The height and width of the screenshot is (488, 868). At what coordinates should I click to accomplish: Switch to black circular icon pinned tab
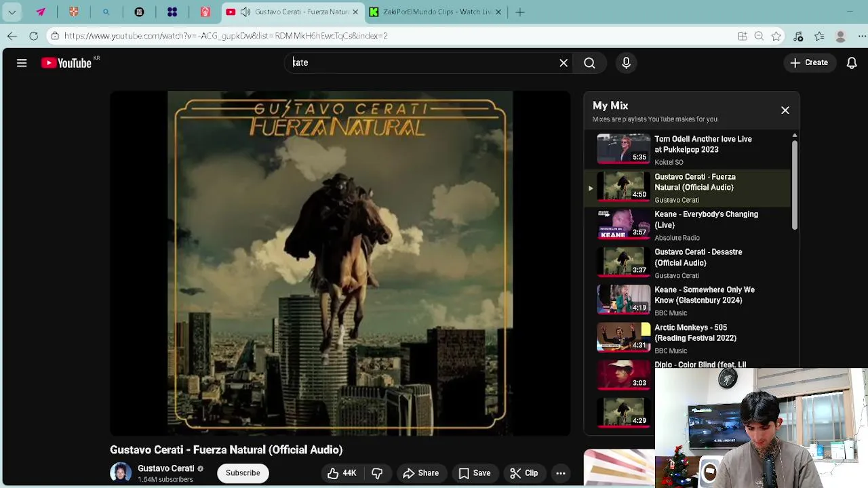click(139, 12)
